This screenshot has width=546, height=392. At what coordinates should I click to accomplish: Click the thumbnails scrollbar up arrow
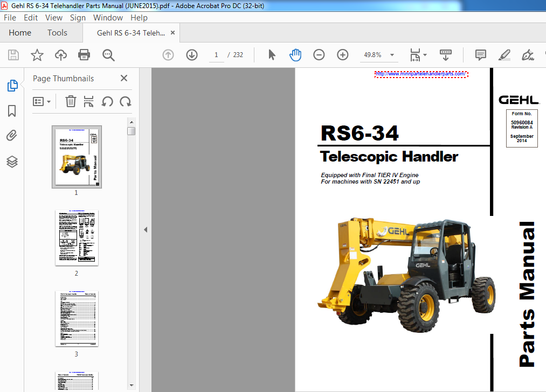click(132, 122)
